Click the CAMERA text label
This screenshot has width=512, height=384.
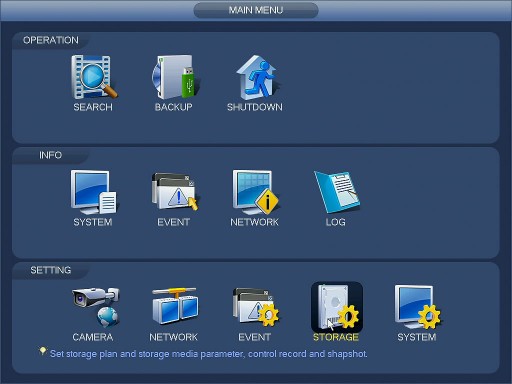93,337
